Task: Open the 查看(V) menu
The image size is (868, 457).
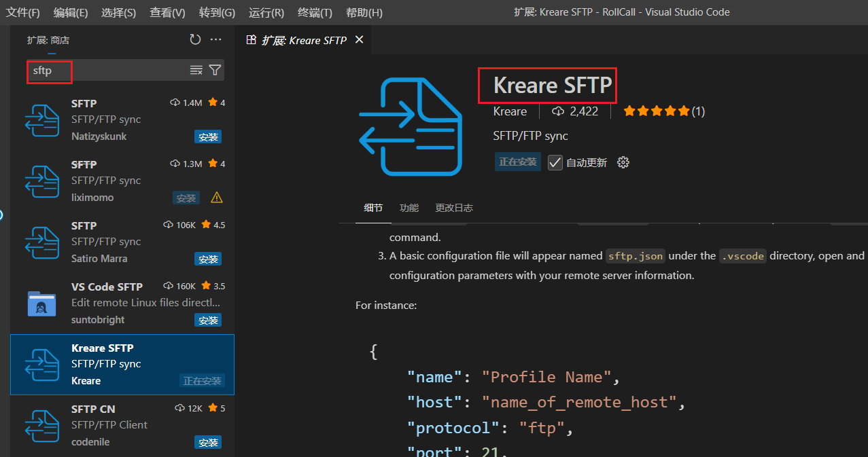Action: (x=168, y=12)
